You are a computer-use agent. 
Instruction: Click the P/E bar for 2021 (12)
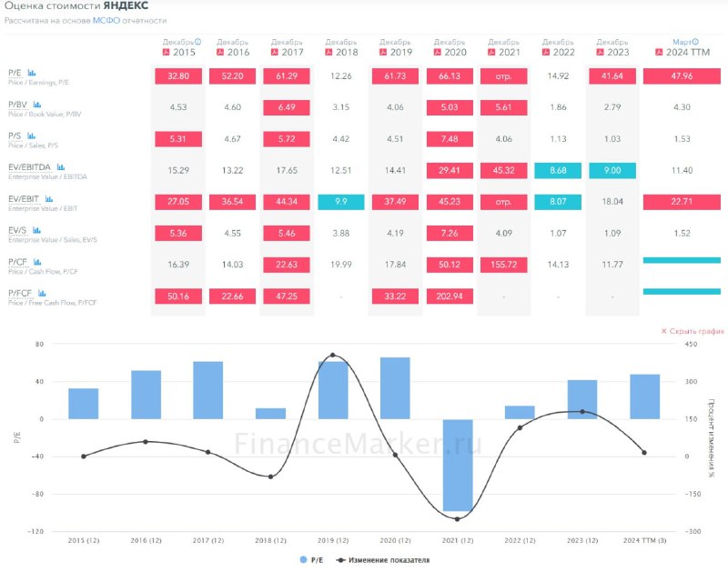458,465
